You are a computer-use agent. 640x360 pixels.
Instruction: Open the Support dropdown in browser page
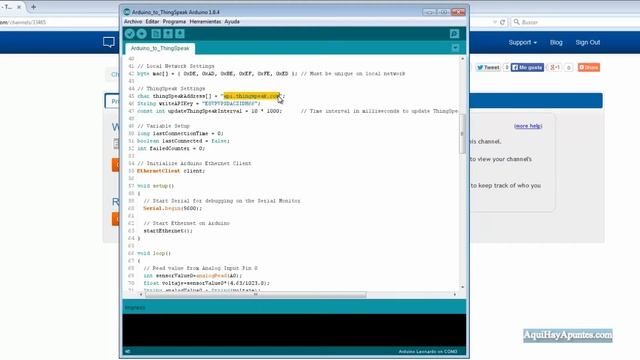coord(522,42)
